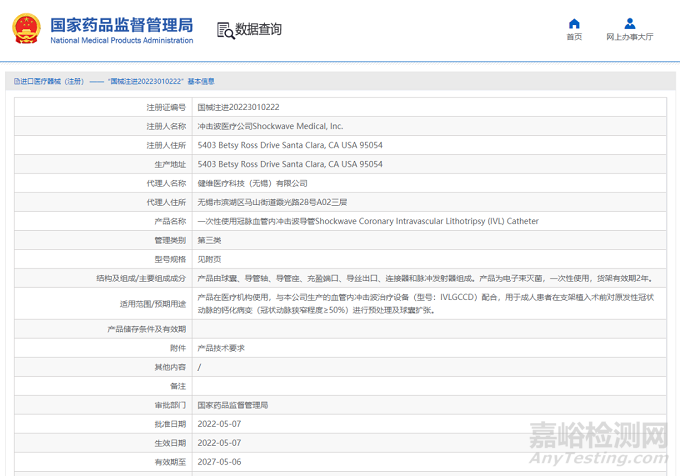Click the approval date 2022-05-07 next to 批准日期
680x476 pixels.
(x=219, y=424)
